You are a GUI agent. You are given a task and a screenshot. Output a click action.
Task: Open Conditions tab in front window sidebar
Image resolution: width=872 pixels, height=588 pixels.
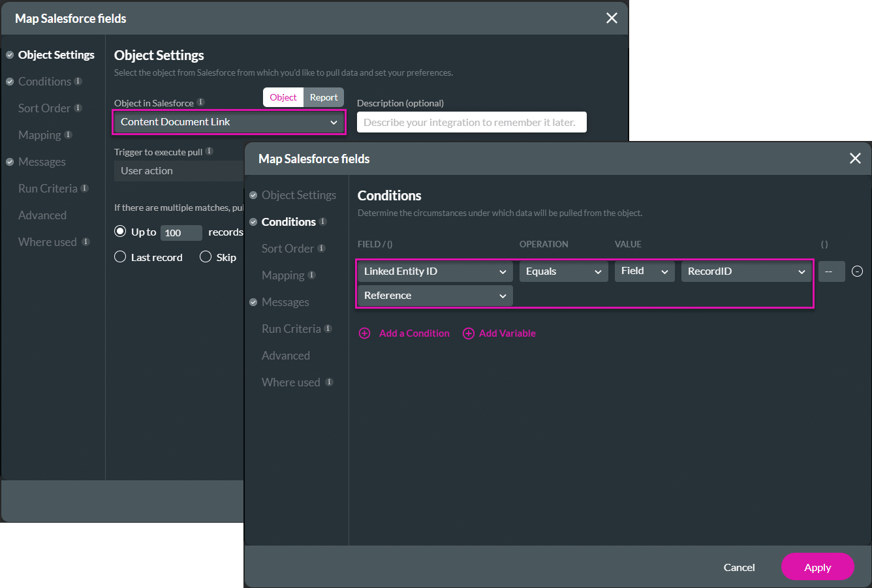[x=288, y=222]
